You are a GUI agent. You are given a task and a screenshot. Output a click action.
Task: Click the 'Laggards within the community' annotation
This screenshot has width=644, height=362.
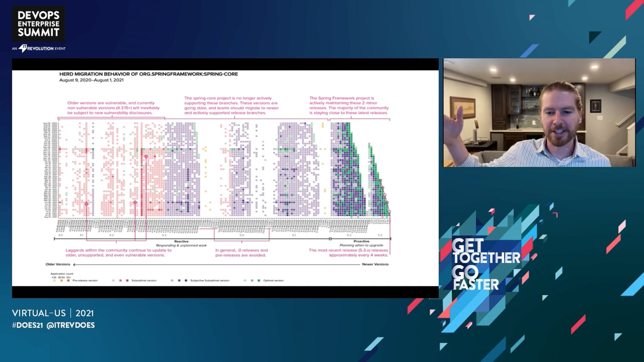click(118, 253)
